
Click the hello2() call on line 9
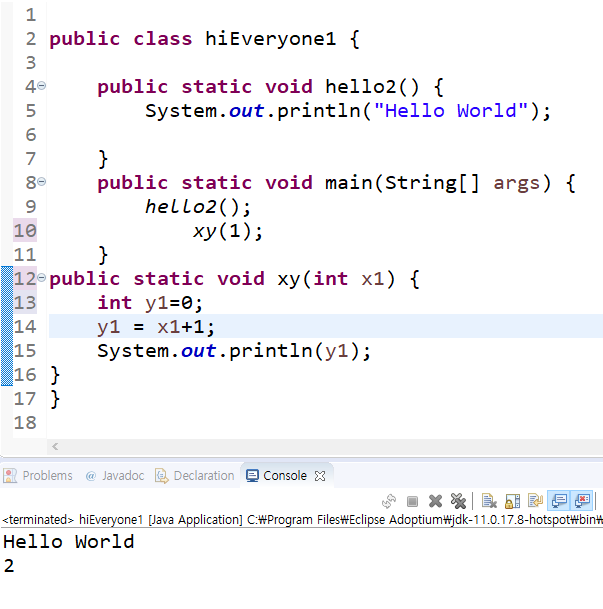point(198,207)
